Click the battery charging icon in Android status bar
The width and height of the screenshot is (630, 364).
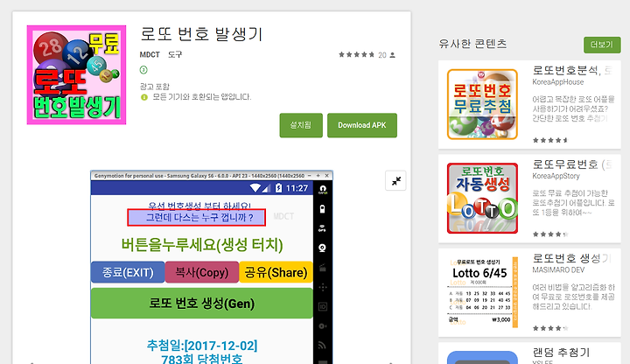(278, 188)
